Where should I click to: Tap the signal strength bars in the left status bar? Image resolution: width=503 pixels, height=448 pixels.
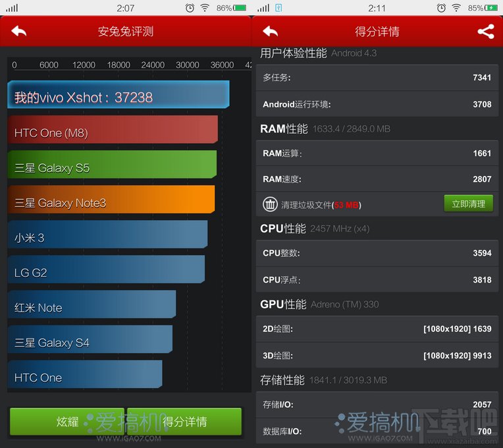[x=12, y=8]
